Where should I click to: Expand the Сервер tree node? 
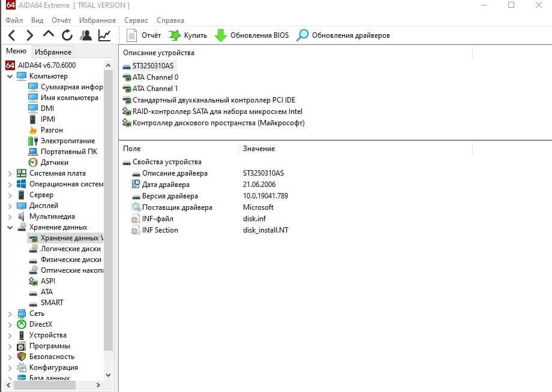coord(10,195)
